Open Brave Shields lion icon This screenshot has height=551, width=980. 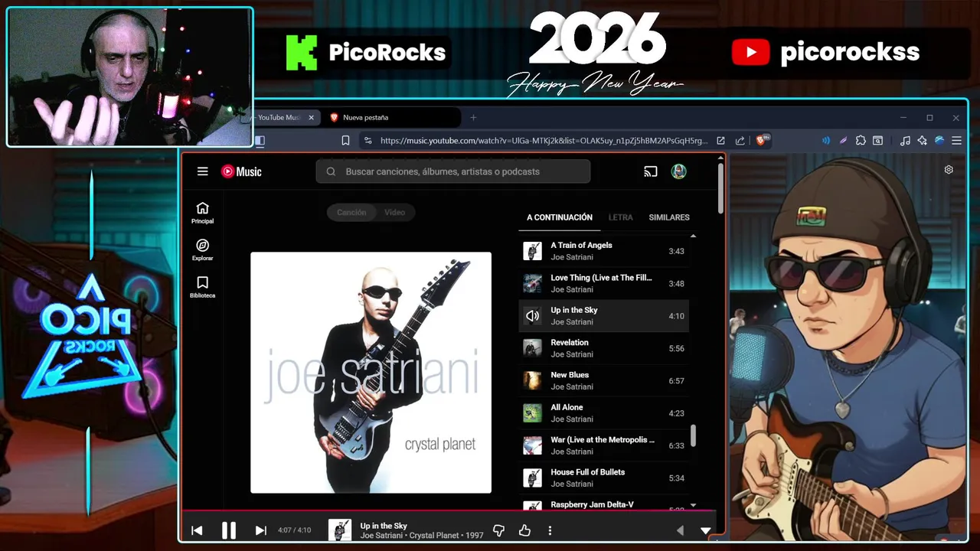click(x=763, y=140)
